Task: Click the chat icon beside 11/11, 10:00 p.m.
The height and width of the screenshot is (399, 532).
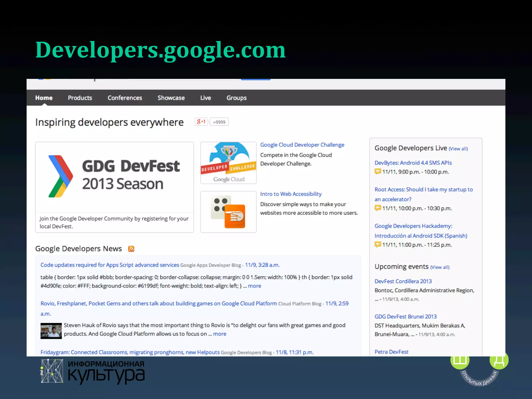Action: point(378,208)
